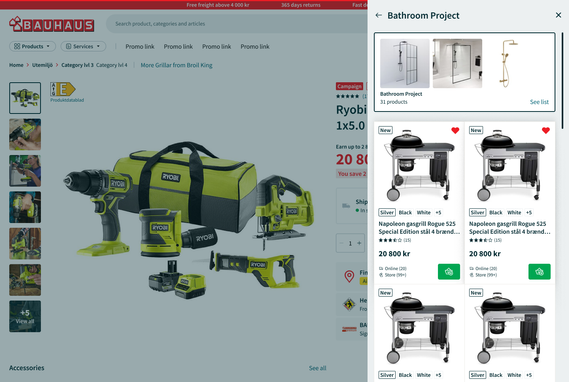Screen dimensions: 569x382
Task: Select the first Promo link in navigation
Action: 140,46
